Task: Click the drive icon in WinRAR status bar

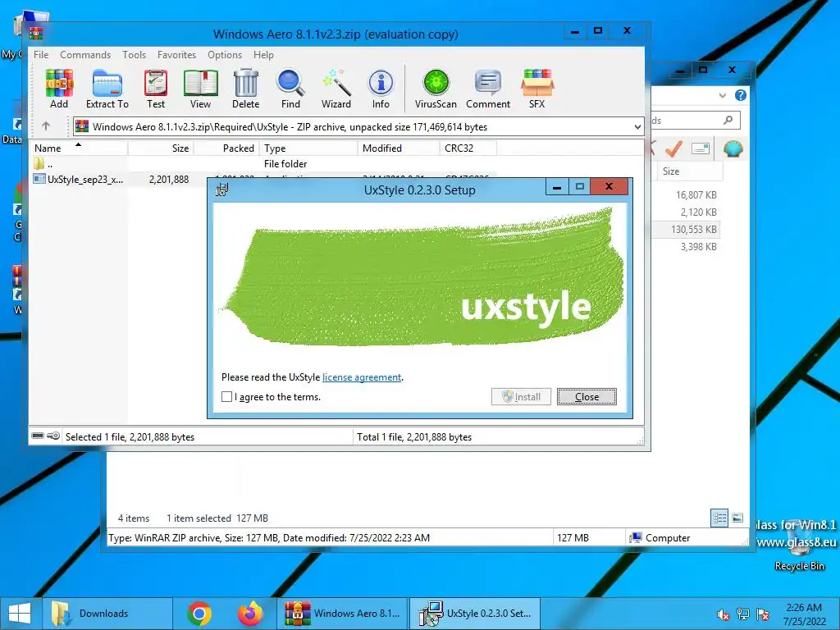Action: (x=38, y=436)
